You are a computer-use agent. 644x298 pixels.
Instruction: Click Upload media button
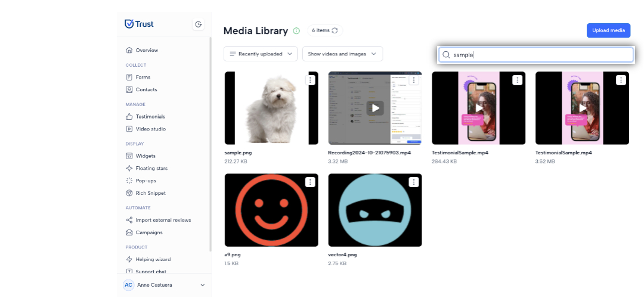[x=608, y=30]
